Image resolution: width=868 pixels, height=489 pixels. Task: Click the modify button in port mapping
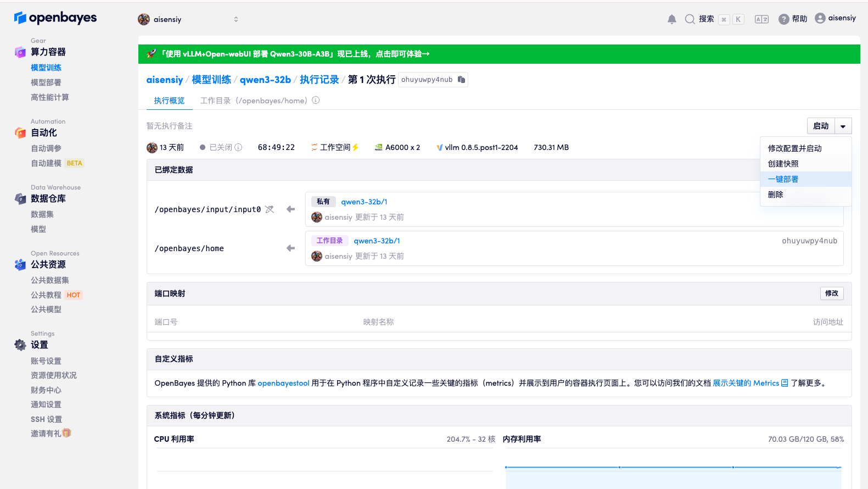pos(831,293)
